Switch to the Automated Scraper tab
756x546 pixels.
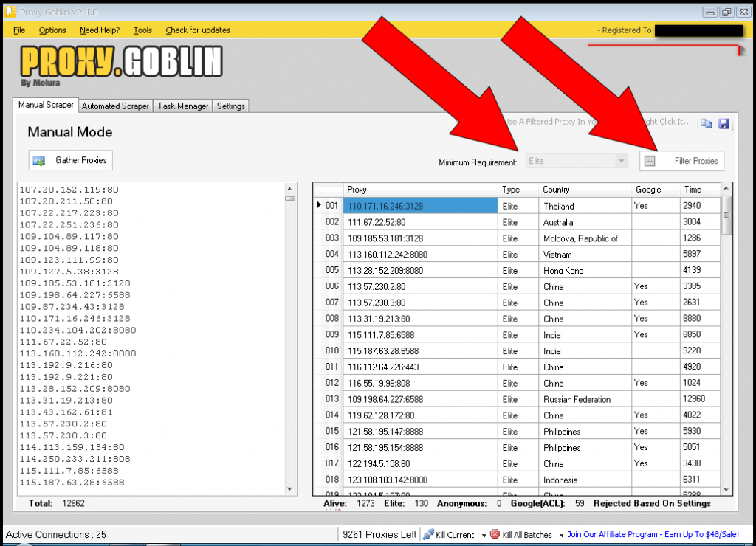115,106
